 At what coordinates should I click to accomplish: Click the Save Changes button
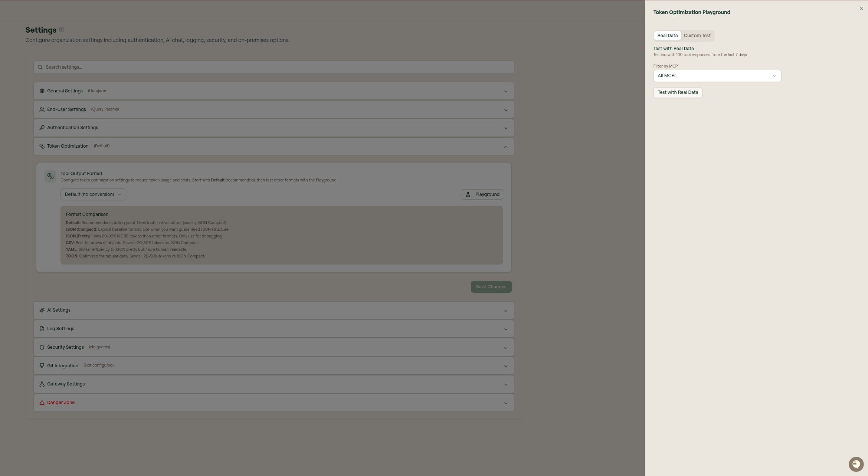491,287
